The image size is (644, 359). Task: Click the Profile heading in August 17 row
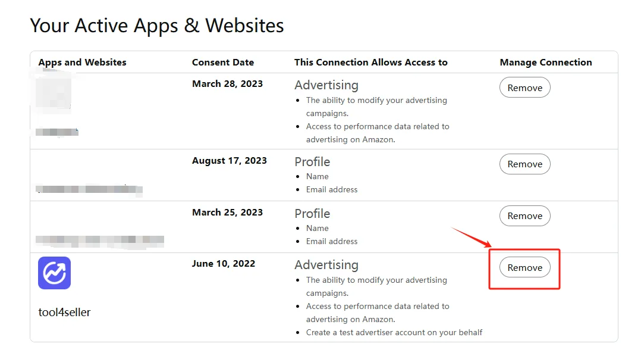point(312,161)
